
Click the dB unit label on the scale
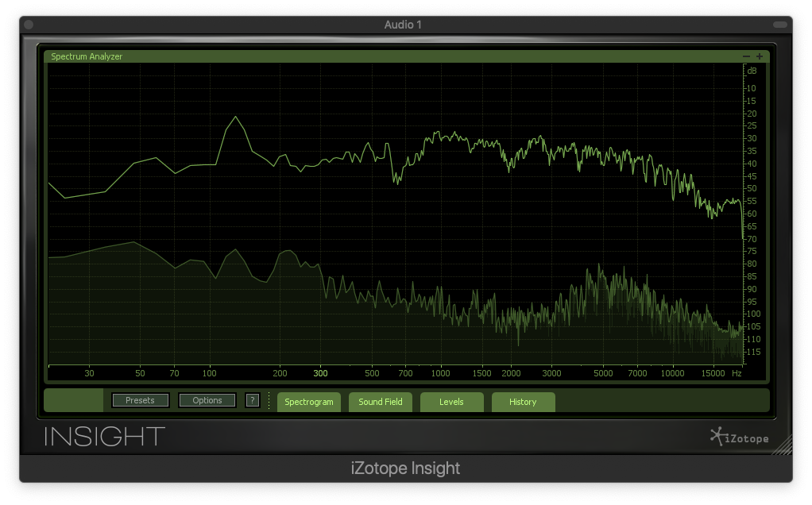click(752, 71)
